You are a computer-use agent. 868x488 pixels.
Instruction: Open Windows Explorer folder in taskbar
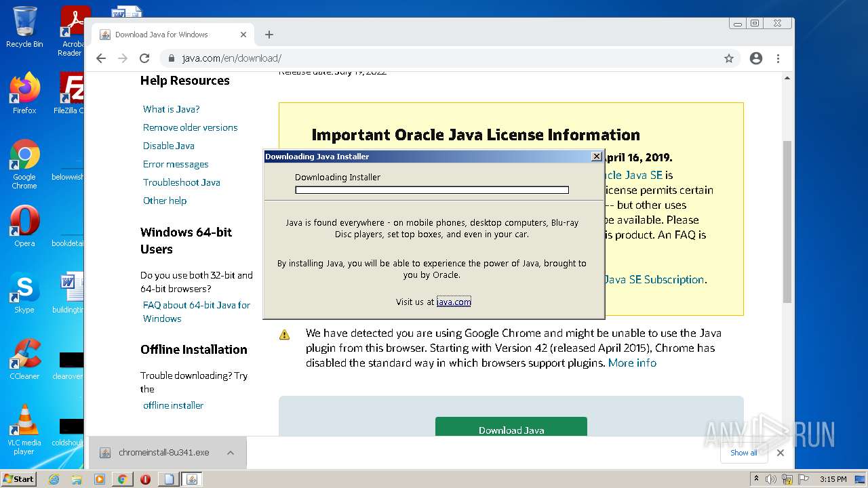(x=77, y=479)
